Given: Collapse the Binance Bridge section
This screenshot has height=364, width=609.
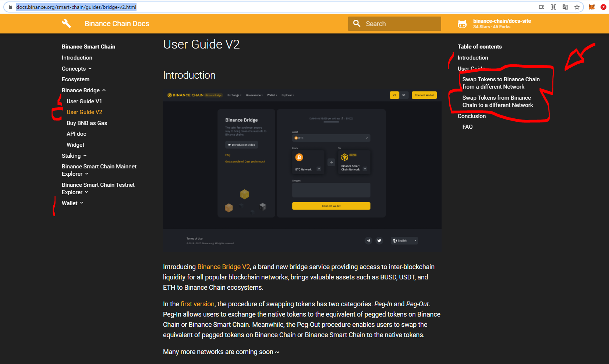Looking at the screenshot, I should coord(84,90).
